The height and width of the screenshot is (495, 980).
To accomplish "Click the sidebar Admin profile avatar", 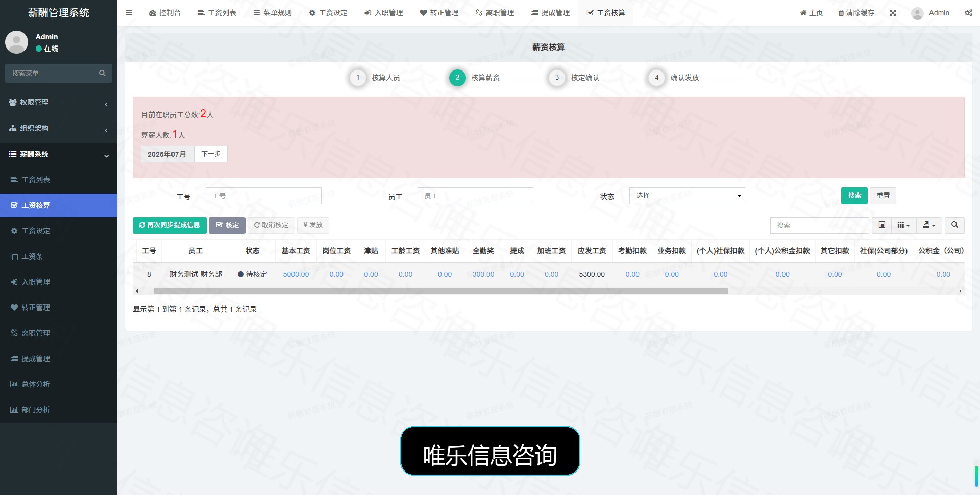I will tap(16, 42).
